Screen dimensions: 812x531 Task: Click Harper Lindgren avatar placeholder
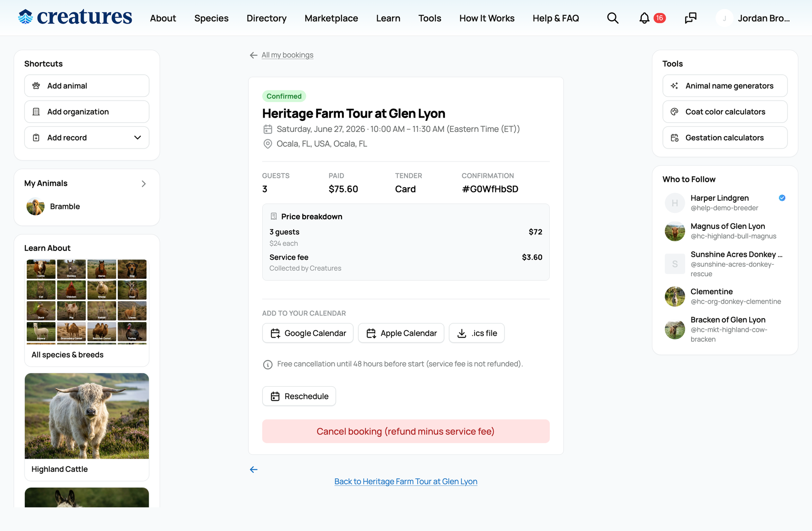point(675,203)
